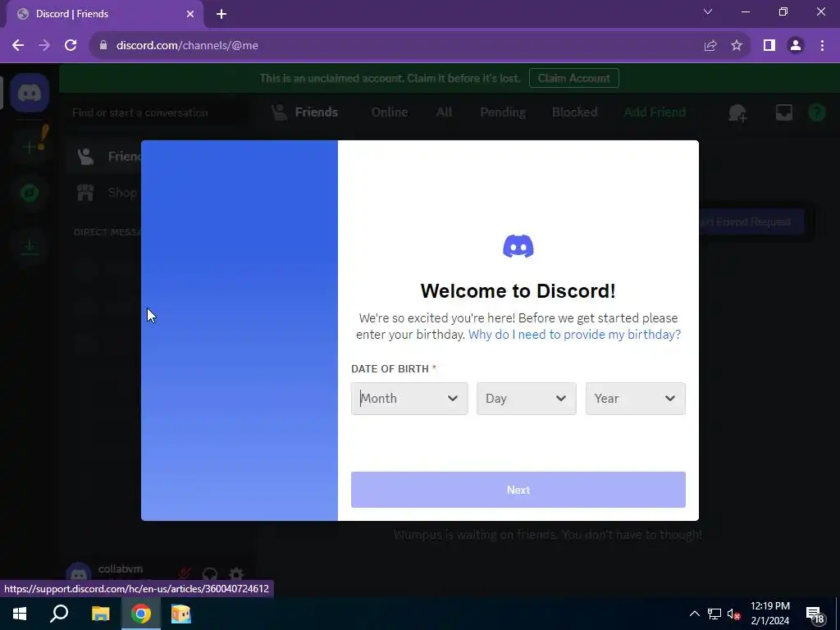Click the muted volume tray icon
This screenshot has width=840, height=630.
point(733,614)
